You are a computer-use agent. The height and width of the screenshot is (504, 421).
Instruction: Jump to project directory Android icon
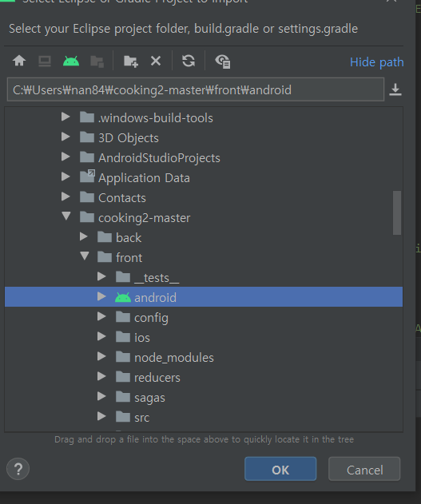pyautogui.click(x=71, y=61)
